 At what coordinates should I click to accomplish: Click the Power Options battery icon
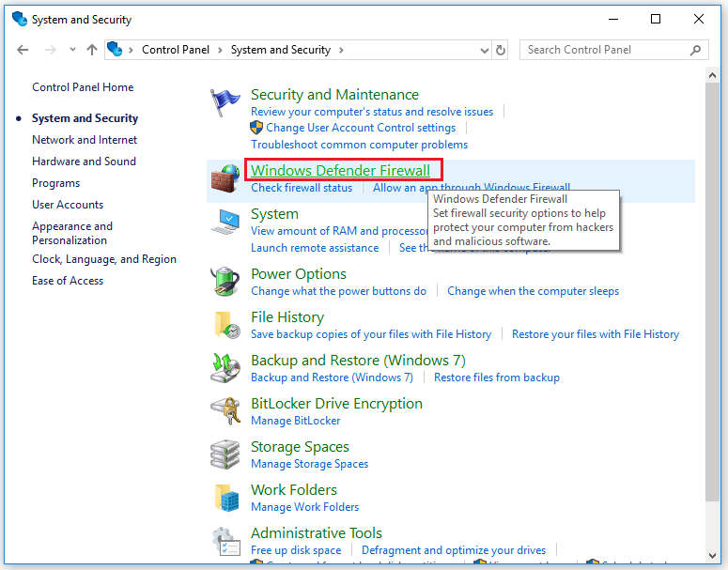click(x=225, y=282)
